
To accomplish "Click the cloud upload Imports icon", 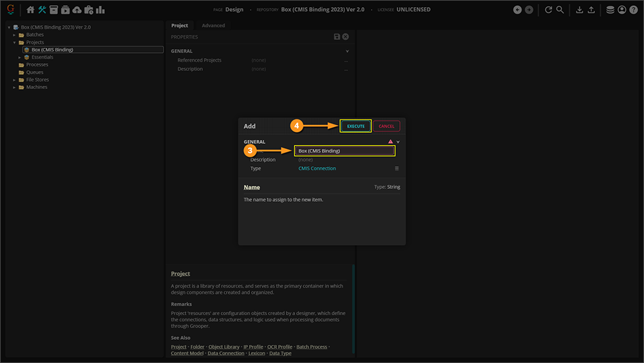I will click(77, 10).
